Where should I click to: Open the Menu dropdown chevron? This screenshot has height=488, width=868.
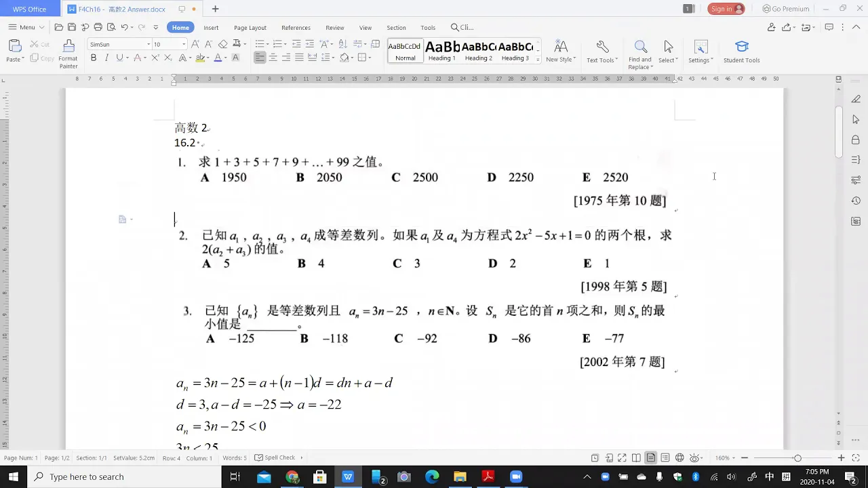pyautogui.click(x=41, y=28)
